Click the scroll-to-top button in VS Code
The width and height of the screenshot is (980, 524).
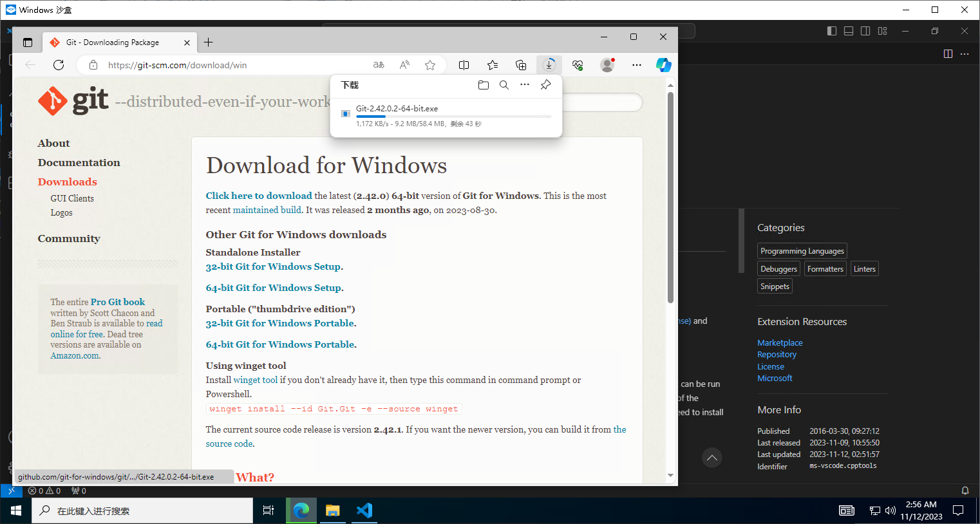tap(711, 458)
